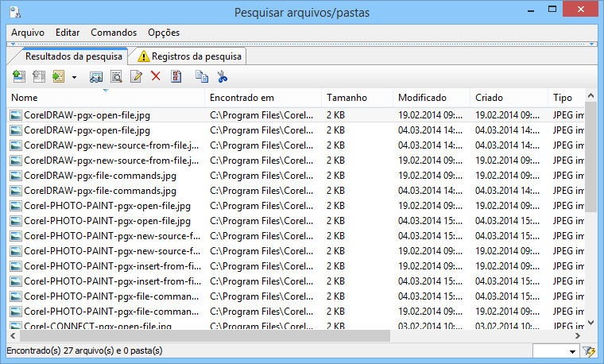Click the vertical scrollbar thumb
604x364 pixels.
pos(591,157)
